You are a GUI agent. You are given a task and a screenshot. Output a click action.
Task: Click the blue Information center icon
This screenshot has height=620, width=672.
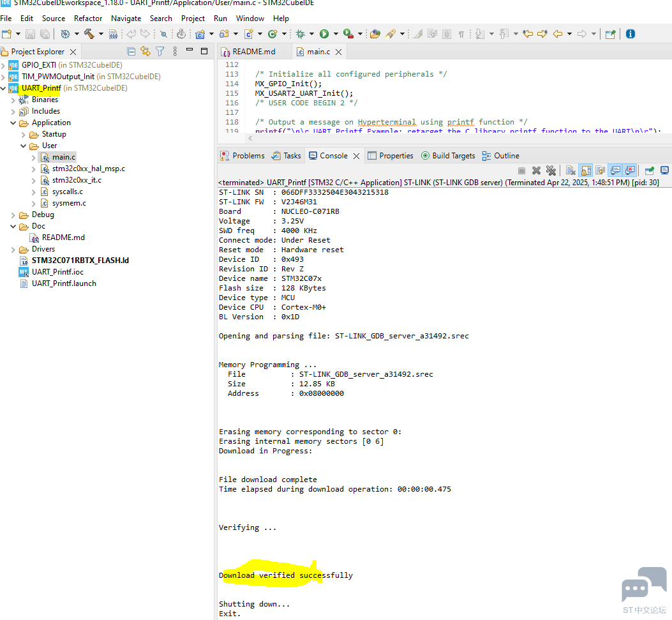pyautogui.click(x=630, y=34)
